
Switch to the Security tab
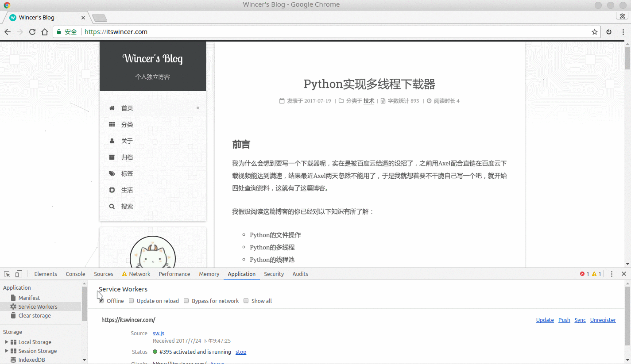[x=274, y=274]
